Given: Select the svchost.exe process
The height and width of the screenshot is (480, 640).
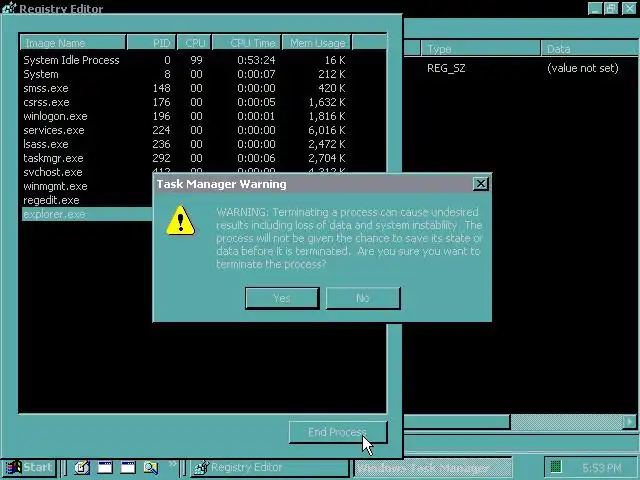Looking at the screenshot, I should pos(53,172).
